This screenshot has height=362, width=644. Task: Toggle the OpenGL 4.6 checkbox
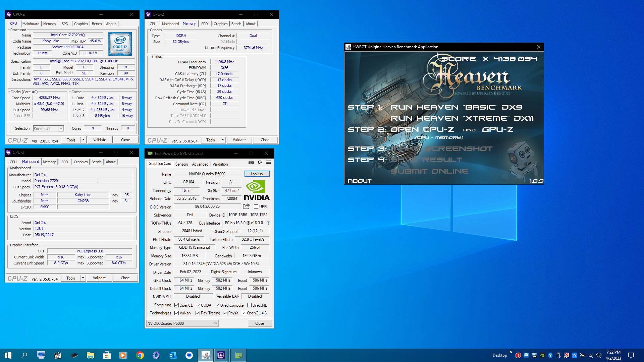(244, 313)
